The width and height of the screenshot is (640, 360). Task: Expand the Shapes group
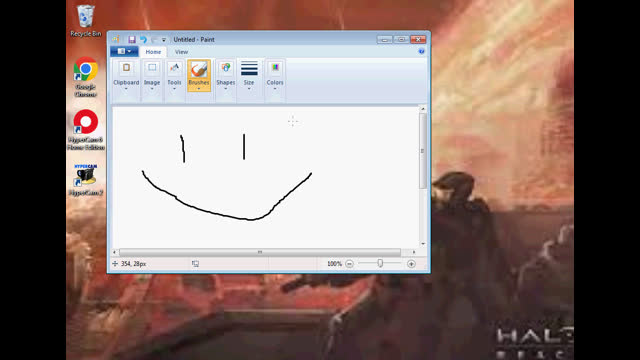point(225,80)
